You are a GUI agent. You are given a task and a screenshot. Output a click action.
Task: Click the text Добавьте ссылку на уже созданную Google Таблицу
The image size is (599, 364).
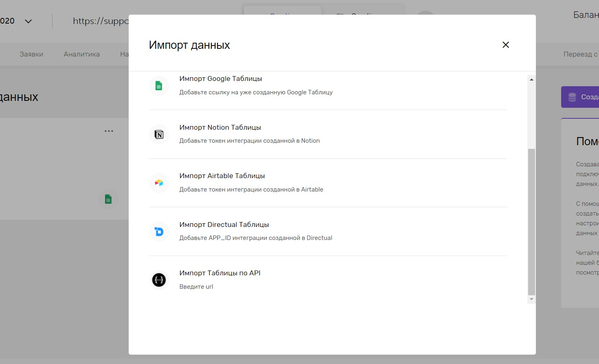point(256,92)
